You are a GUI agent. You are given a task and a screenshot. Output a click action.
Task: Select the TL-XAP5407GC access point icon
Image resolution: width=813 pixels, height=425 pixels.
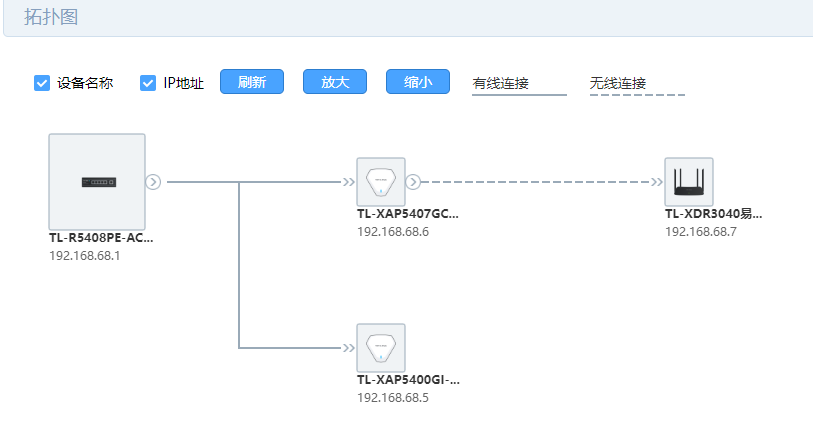click(381, 182)
